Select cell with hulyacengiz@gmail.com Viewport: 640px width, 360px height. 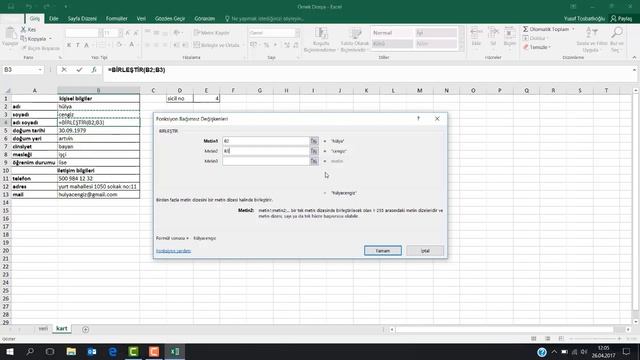coord(98,195)
